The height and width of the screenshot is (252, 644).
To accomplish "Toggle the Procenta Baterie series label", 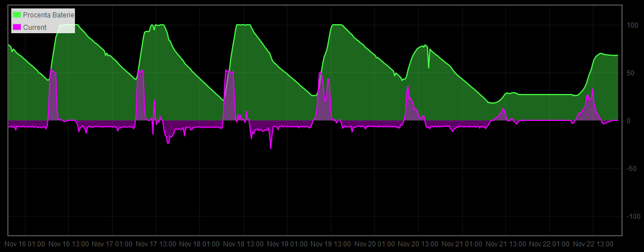I will coord(48,15).
